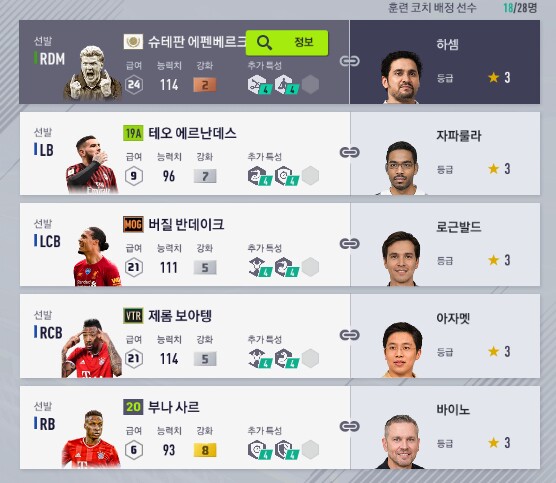Select 부나 사르's first trait icon
Image resolution: width=556 pixels, height=483 pixels.
(259, 450)
